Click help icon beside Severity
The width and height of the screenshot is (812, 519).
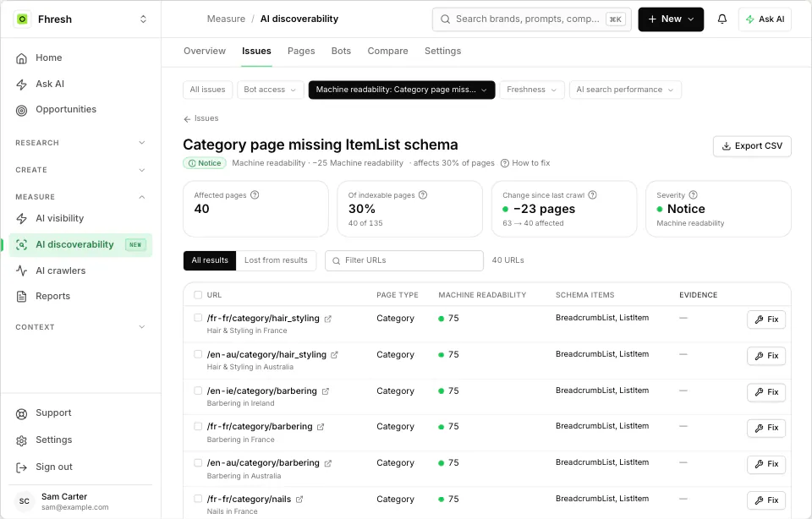pos(694,195)
